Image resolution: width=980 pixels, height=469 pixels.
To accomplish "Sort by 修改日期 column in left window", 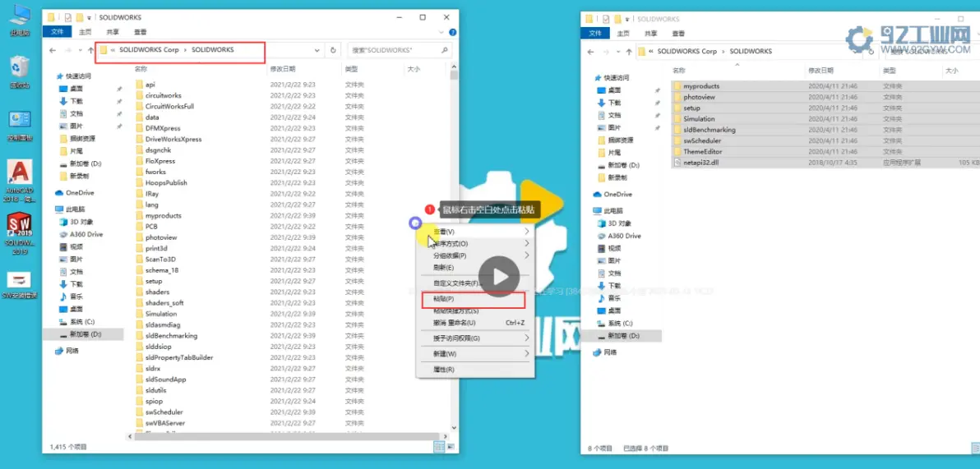I will coord(283,69).
